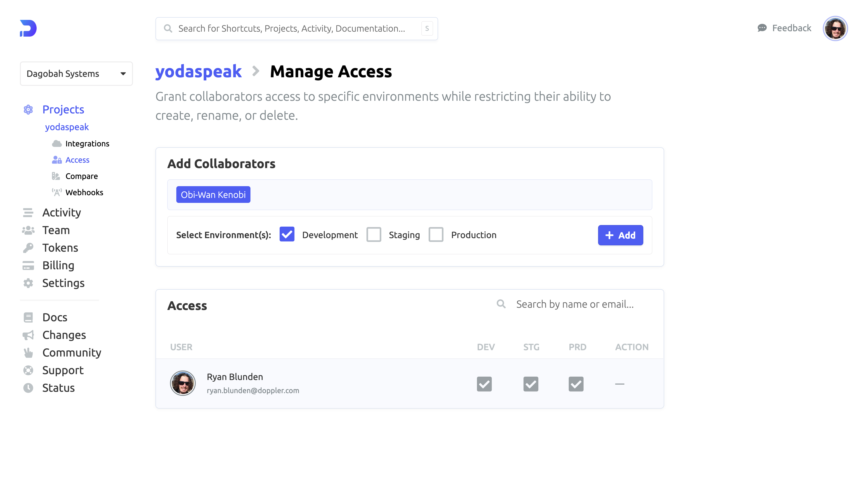This screenshot has width=868, height=488.
Task: Go to the Activity section
Action: [61, 213]
